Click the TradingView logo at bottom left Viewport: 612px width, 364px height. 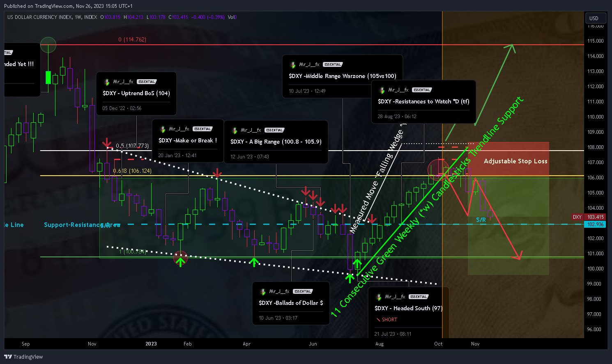23,357
